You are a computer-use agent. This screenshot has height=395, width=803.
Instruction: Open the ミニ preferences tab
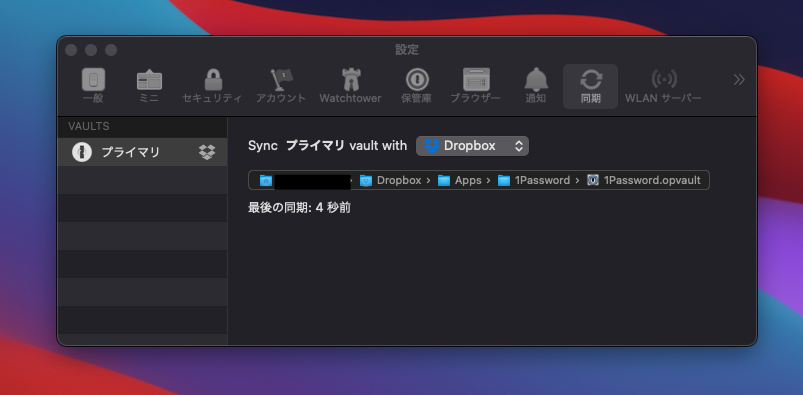(149, 86)
